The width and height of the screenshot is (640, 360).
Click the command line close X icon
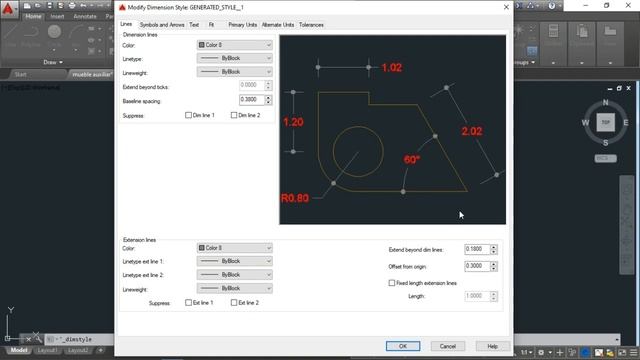(x=29, y=339)
